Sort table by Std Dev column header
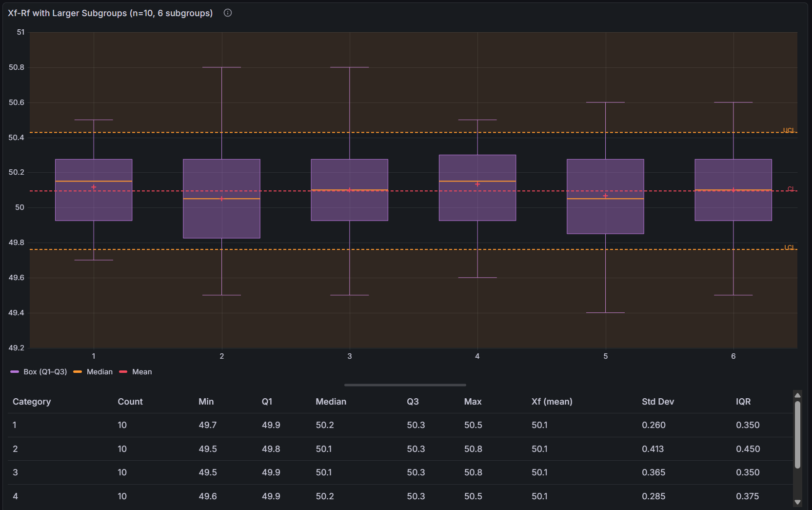Screen dimensions: 812x510 coord(658,402)
